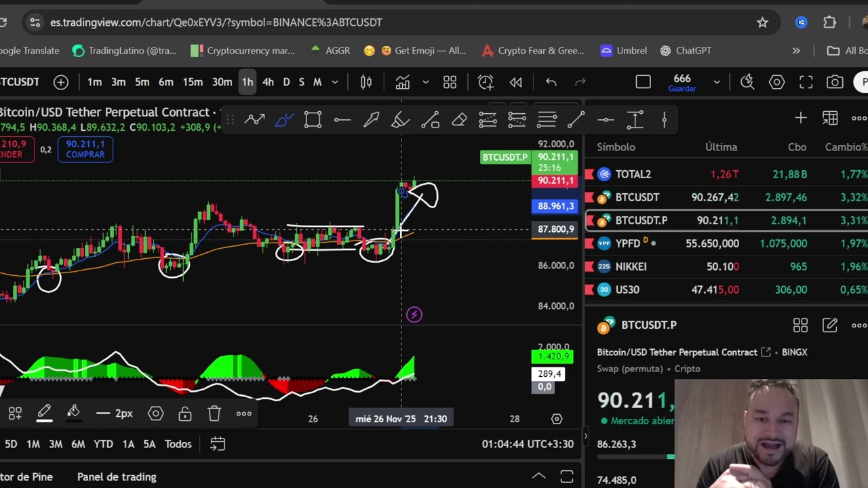Image resolution: width=868 pixels, height=488 pixels.
Task: Switch to the daily D timeframe
Action: 286,82
